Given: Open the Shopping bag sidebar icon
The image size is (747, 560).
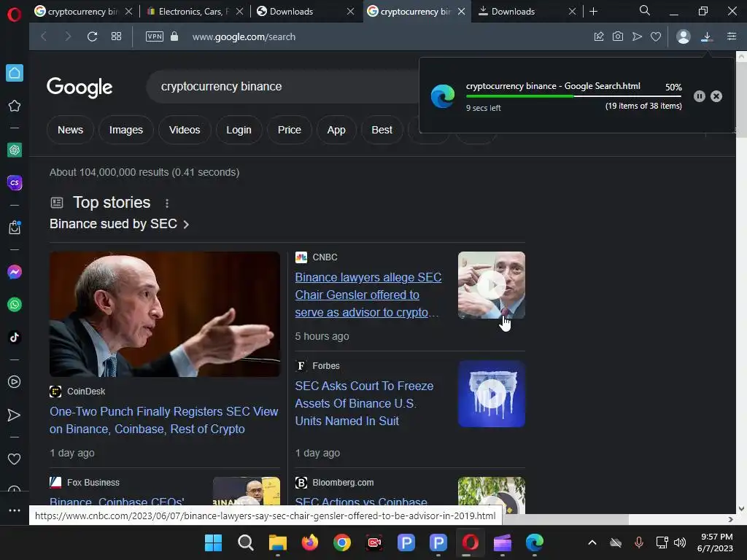Looking at the screenshot, I should [15, 227].
